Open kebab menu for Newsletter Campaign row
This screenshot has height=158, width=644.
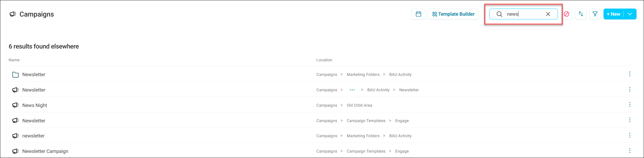pyautogui.click(x=630, y=151)
